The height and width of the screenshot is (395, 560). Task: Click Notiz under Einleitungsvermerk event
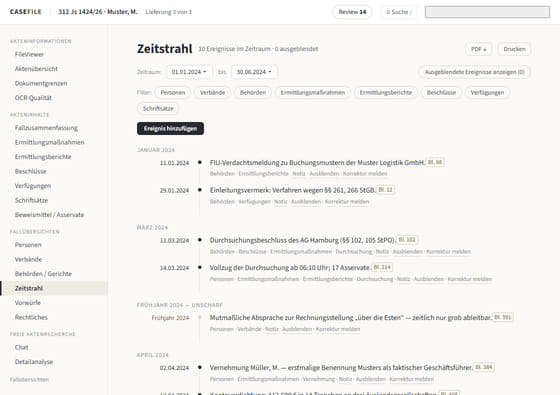coord(280,201)
